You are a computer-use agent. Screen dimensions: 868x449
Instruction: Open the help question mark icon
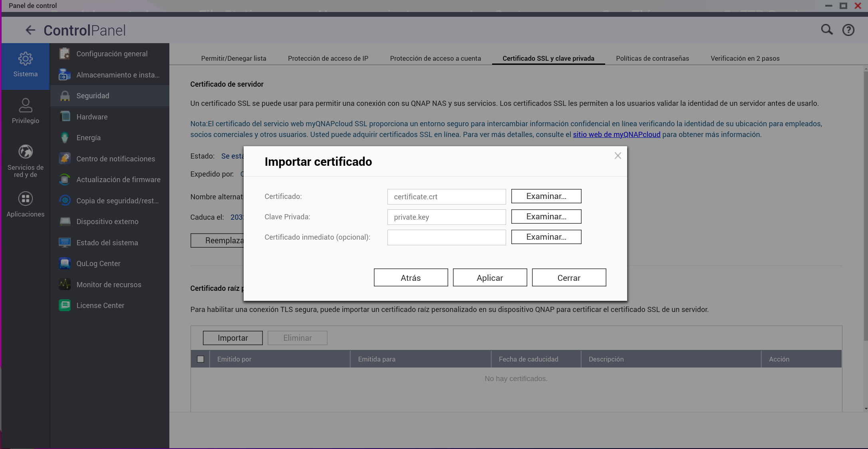tap(848, 30)
